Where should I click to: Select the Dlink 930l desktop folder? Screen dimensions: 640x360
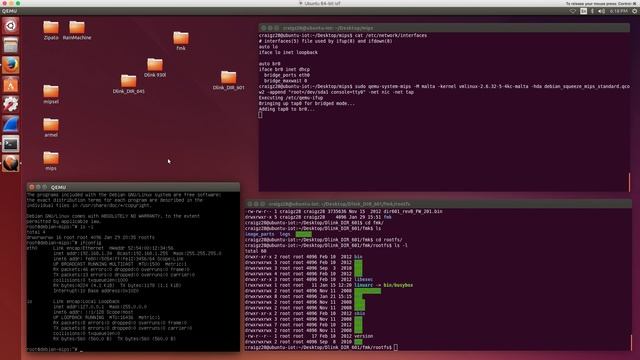point(155,68)
